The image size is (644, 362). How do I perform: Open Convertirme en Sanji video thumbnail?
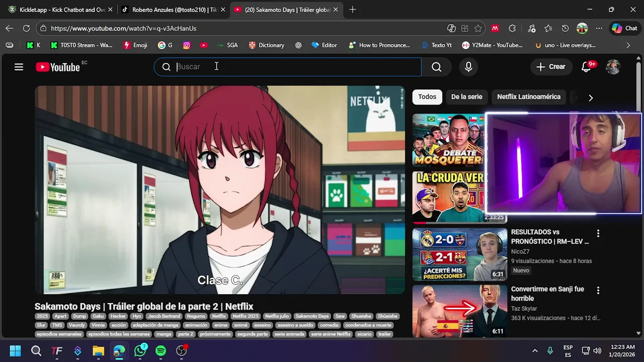pos(460,311)
